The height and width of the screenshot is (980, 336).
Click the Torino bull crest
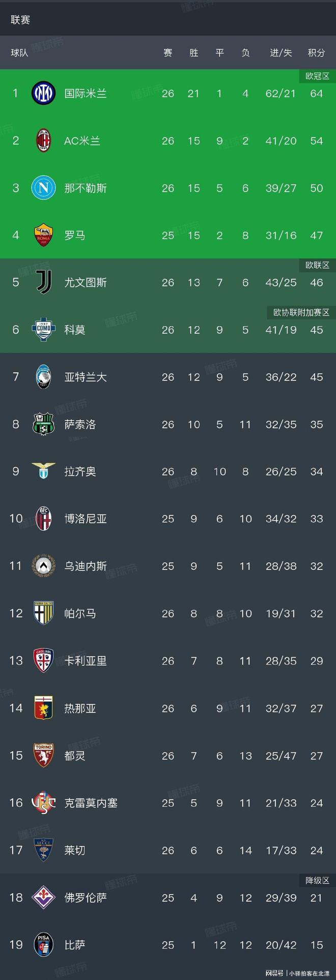point(43,755)
